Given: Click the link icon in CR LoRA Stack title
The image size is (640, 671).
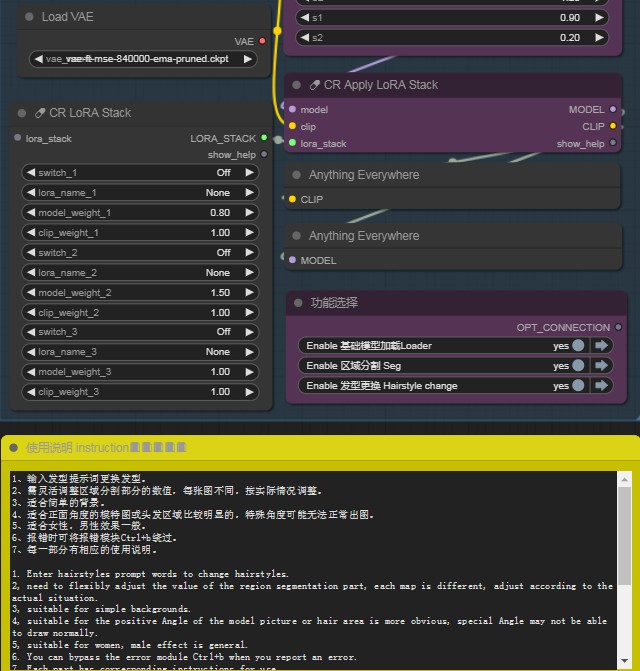Looking at the screenshot, I should click(x=40, y=113).
